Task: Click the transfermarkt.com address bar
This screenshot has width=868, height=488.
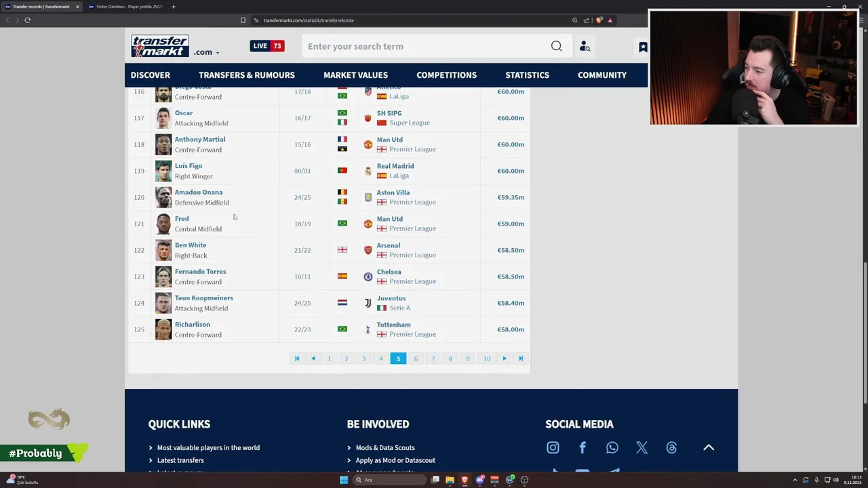Action: coord(407,20)
